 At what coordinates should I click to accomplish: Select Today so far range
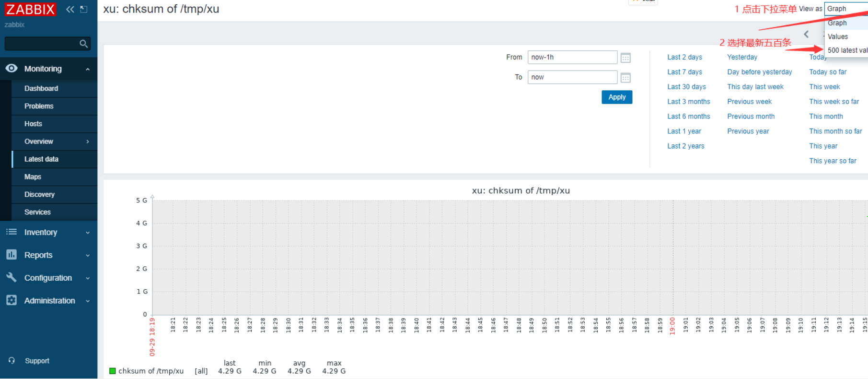click(828, 72)
